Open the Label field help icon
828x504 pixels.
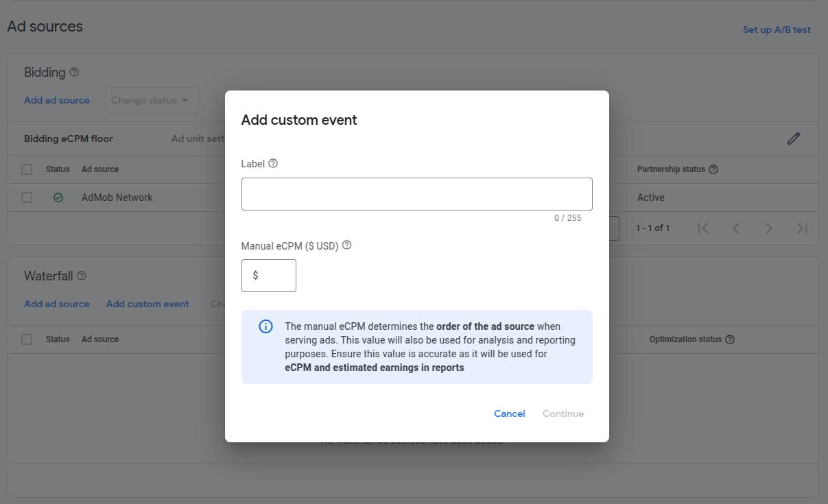coord(273,163)
